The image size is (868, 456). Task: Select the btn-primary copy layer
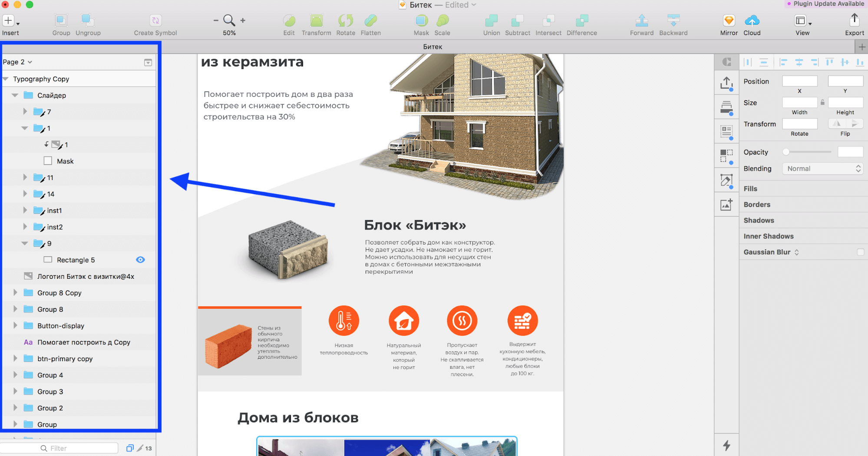(79, 359)
